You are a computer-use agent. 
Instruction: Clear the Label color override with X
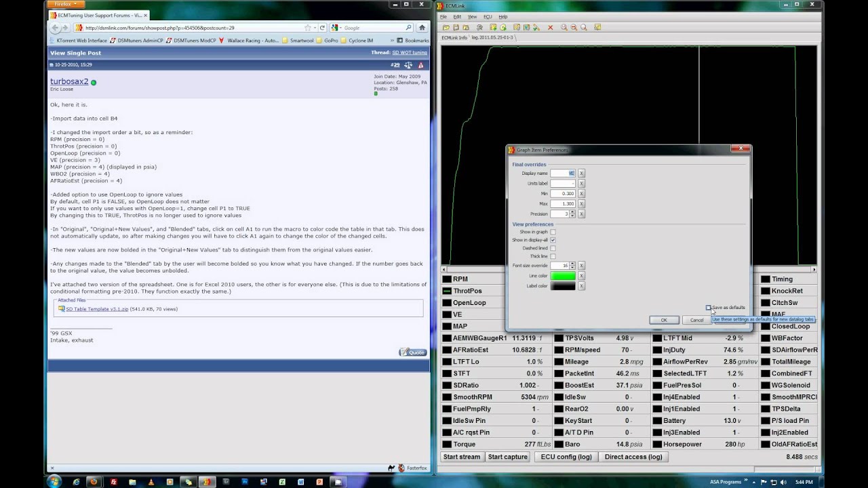click(581, 286)
